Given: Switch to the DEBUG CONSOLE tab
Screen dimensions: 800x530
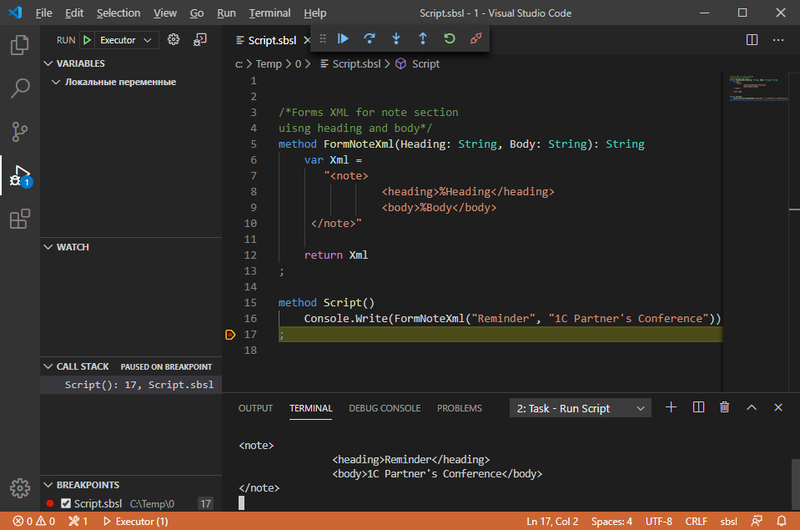Looking at the screenshot, I should pyautogui.click(x=384, y=408).
